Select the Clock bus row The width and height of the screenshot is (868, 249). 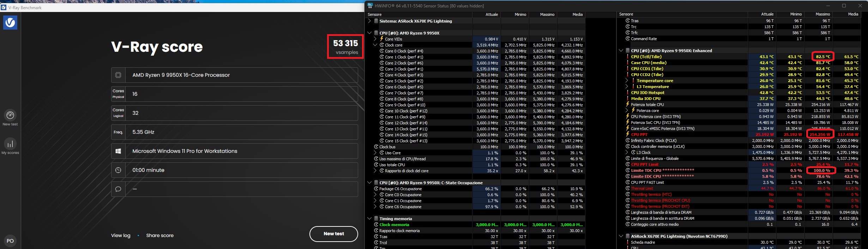(x=475, y=147)
